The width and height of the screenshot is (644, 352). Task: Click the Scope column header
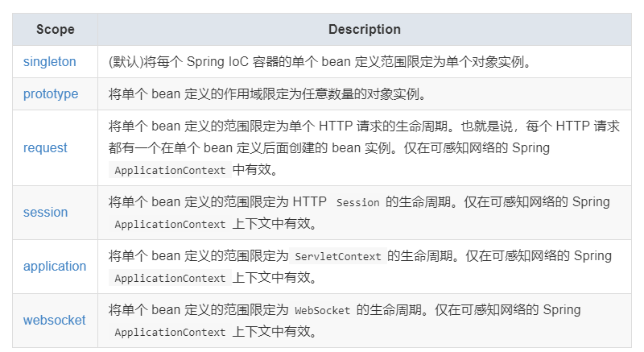coord(56,29)
